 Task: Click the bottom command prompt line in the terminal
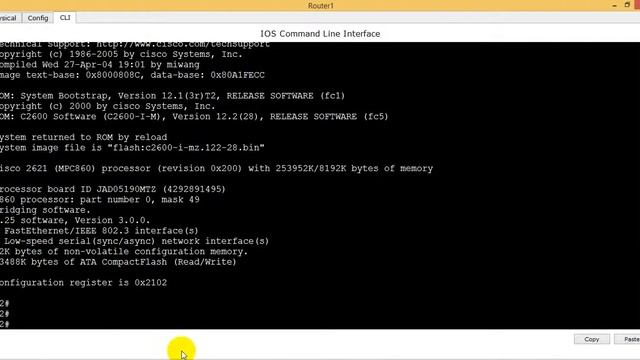click(x=5, y=324)
